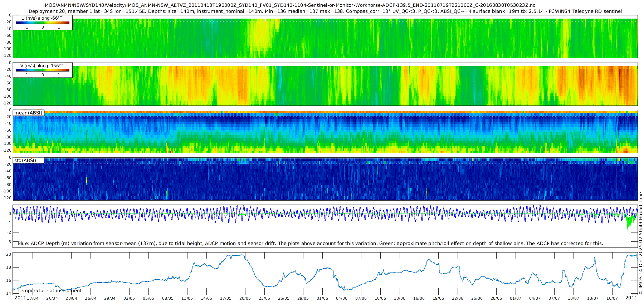Click the IMOS copyright timestamp text
This screenshot has height=304, width=644.
point(640,243)
